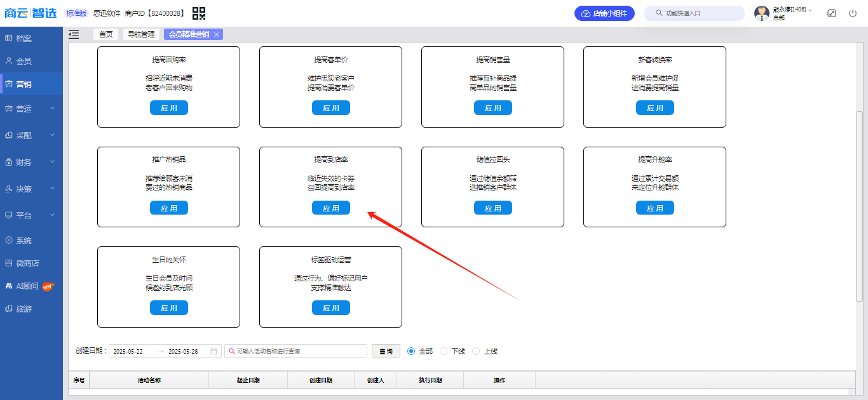Switch to the 首页 tab
This screenshot has width=868, height=400.
pyautogui.click(x=105, y=34)
